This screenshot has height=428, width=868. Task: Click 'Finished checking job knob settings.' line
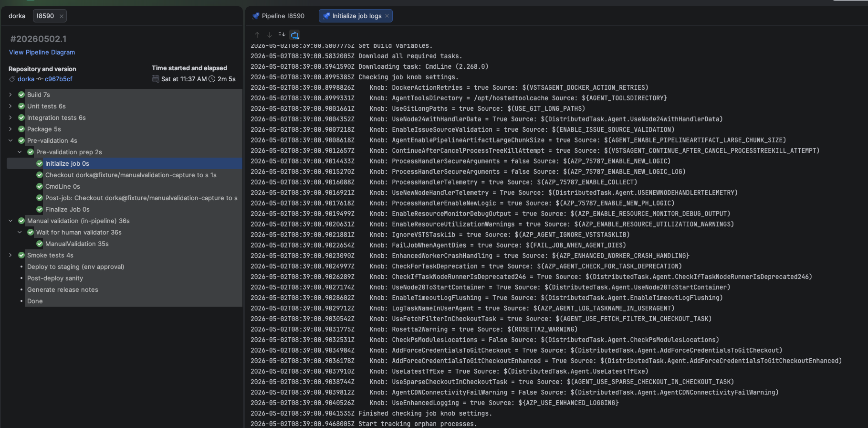(371, 413)
